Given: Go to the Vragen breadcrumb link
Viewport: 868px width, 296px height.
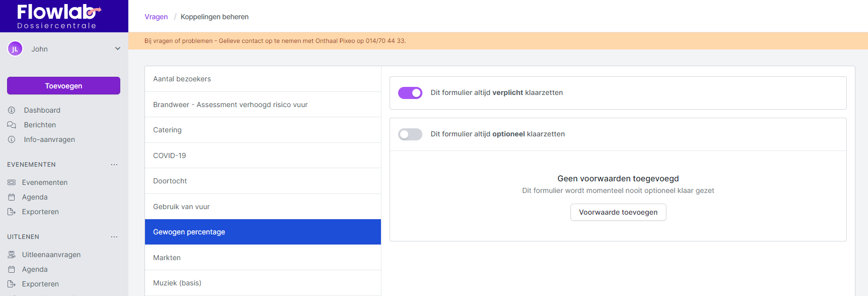Looking at the screenshot, I should click(156, 17).
